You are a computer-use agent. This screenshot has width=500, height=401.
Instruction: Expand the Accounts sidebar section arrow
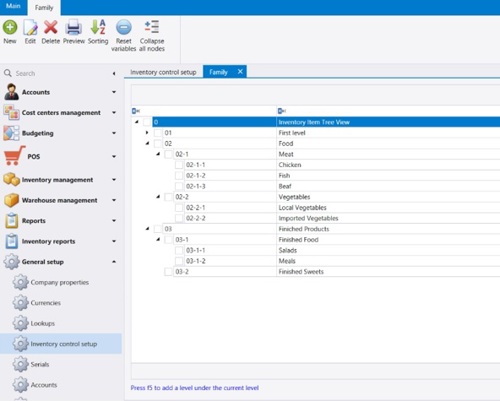(x=114, y=92)
